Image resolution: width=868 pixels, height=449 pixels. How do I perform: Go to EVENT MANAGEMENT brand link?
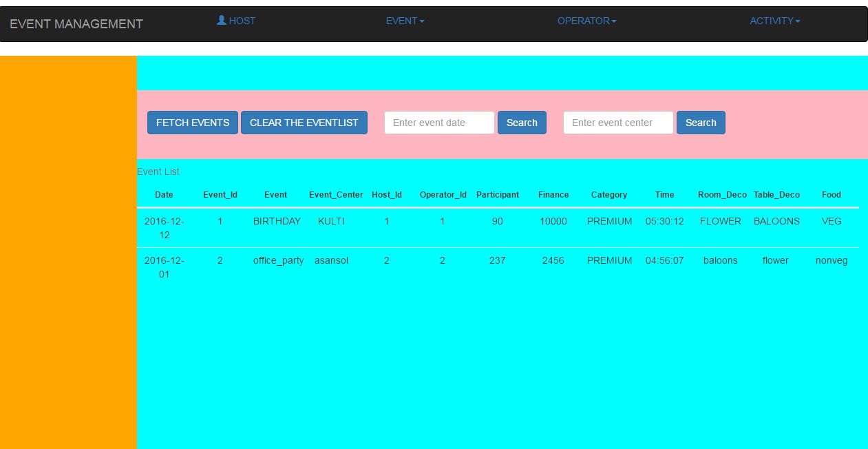point(76,24)
